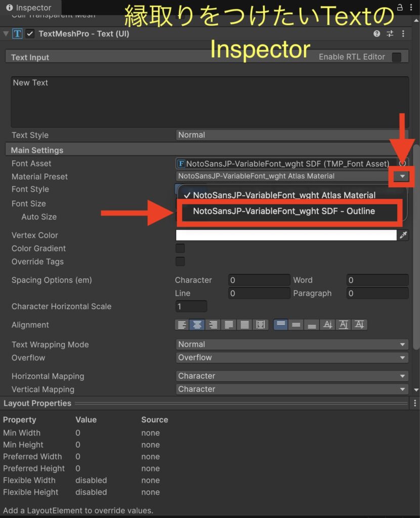Click the New Text input area
420x518 pixels.
pos(210,102)
